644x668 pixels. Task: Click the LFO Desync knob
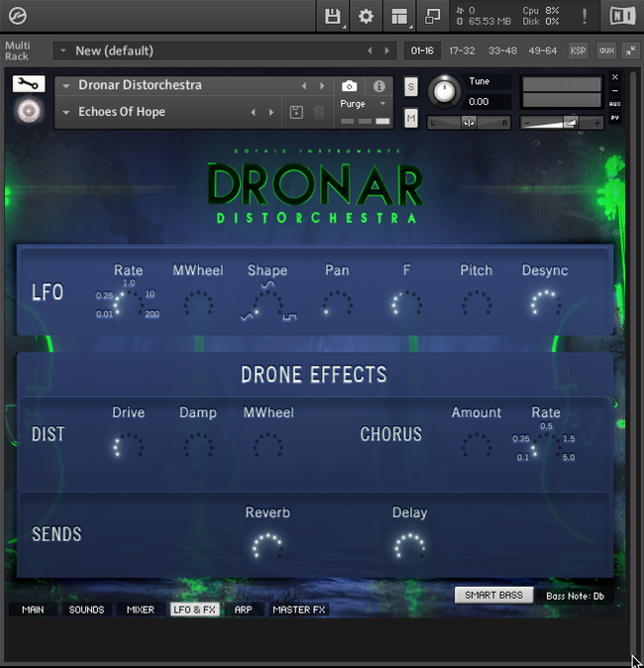pos(546,303)
